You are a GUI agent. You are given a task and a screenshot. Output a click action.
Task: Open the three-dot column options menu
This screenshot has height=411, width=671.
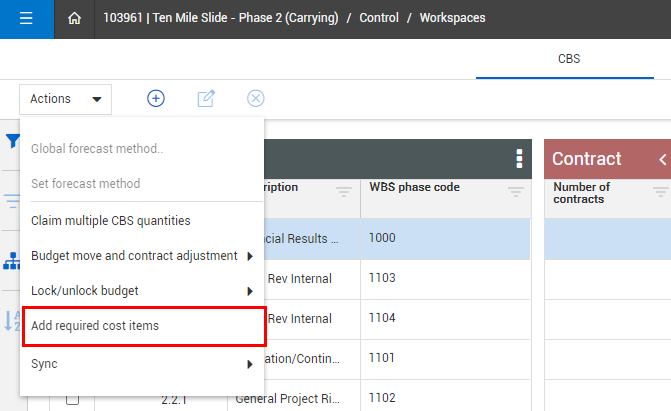pos(519,159)
